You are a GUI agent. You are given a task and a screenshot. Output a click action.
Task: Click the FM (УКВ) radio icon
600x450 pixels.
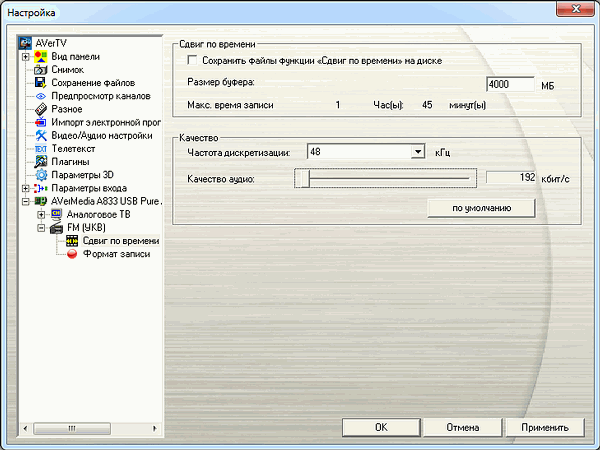(x=56, y=228)
